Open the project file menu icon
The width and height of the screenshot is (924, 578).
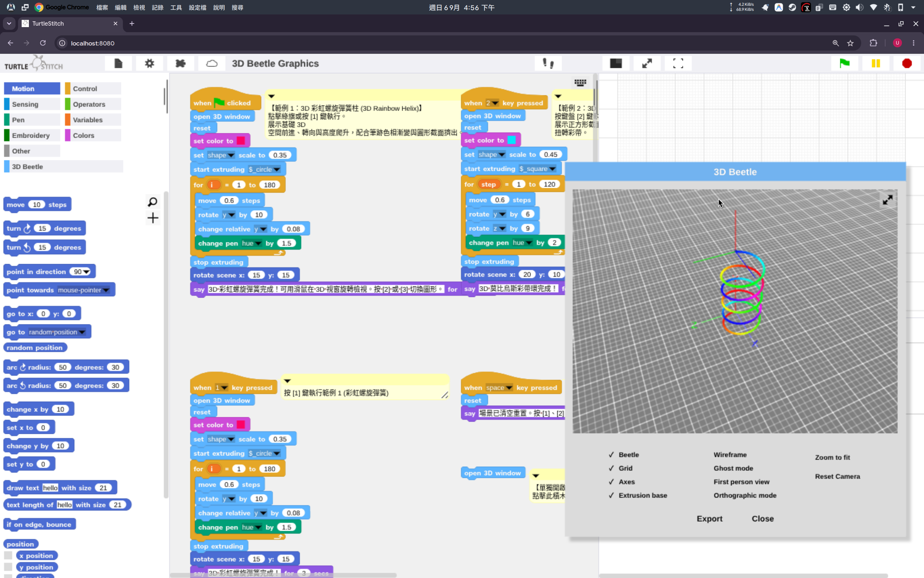tap(118, 64)
